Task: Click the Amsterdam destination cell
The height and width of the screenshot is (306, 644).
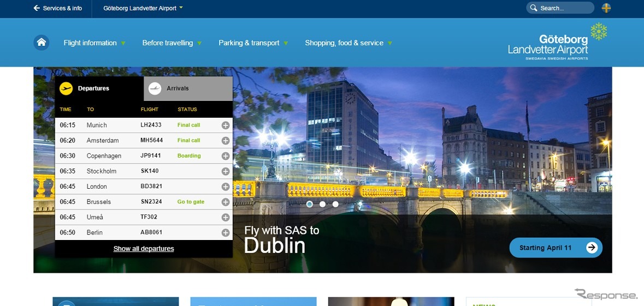Action: pos(103,140)
